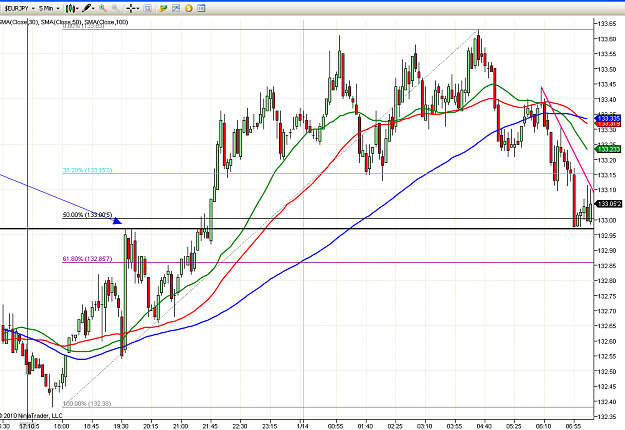Open the 5 Min interval dropdown
The height and width of the screenshot is (430, 625).
49,8
